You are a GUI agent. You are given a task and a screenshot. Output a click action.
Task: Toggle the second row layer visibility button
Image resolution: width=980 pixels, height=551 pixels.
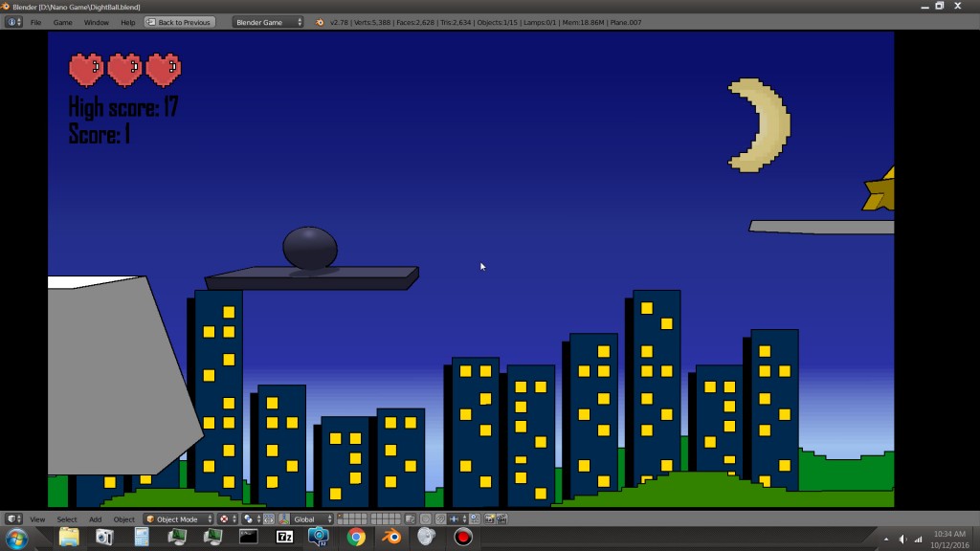[x=341, y=523]
